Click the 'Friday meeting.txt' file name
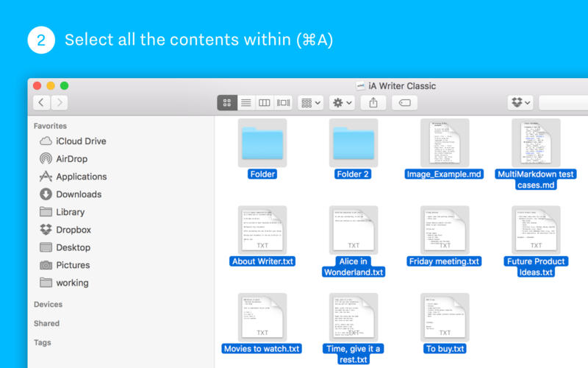The height and width of the screenshot is (368, 588). [444, 261]
